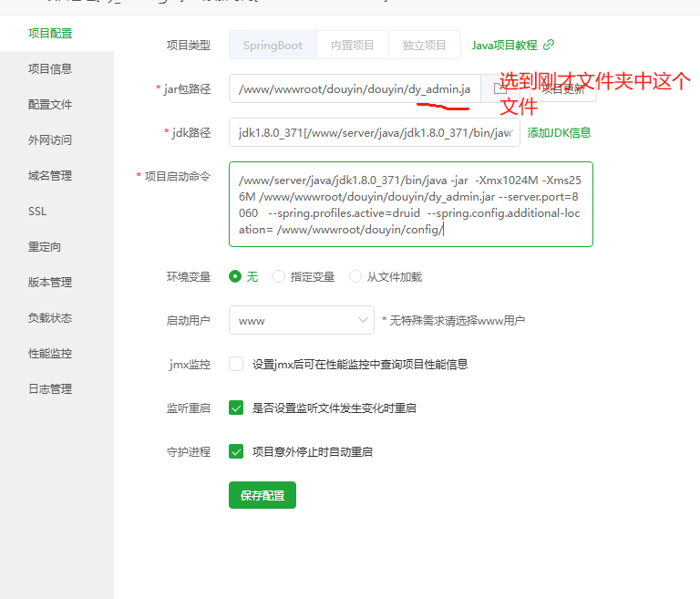
Task: Switch to 项目信息 in the sidebar
Action: coord(50,68)
